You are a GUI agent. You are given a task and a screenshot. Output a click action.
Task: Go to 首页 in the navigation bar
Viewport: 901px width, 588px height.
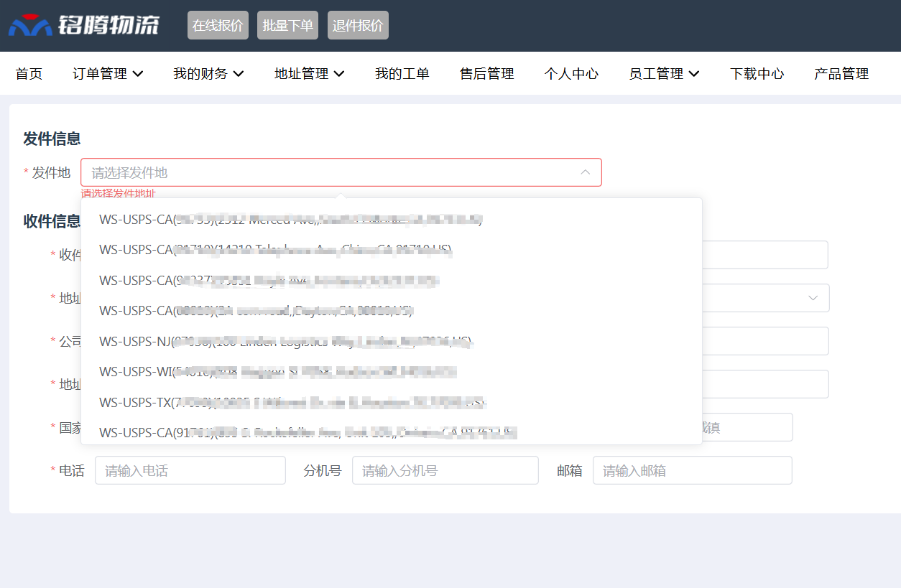(x=29, y=73)
